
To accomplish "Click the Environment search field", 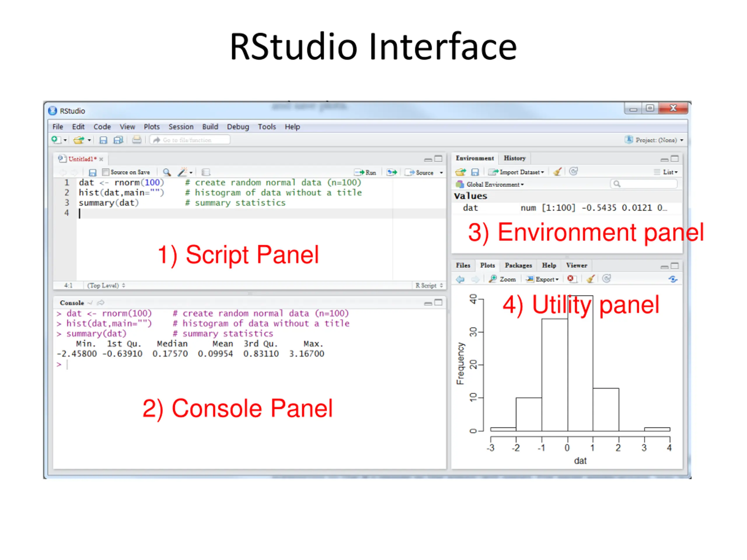I will 644,184.
